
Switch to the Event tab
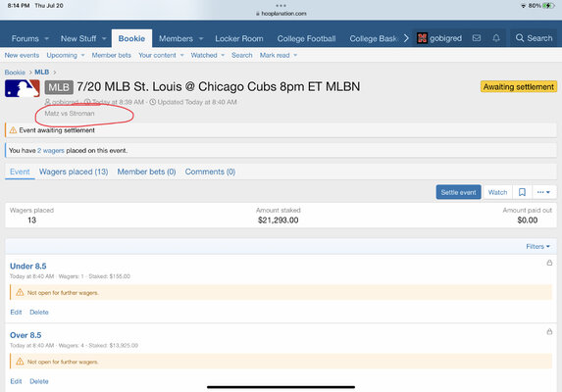[x=20, y=171]
